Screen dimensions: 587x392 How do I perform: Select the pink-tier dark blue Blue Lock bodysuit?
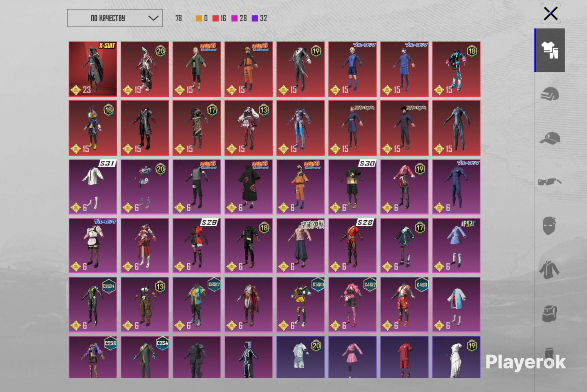pyautogui.click(x=456, y=187)
